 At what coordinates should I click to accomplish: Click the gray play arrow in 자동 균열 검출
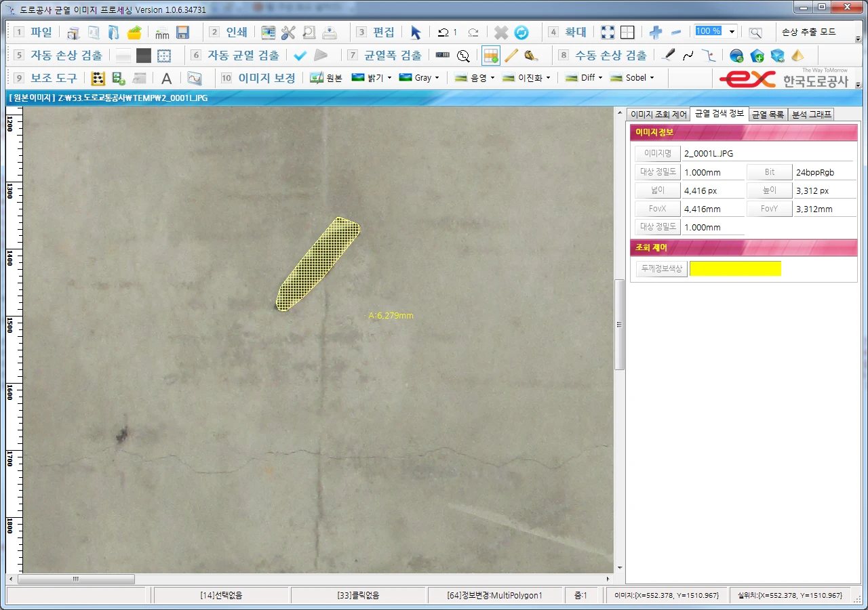(x=321, y=56)
